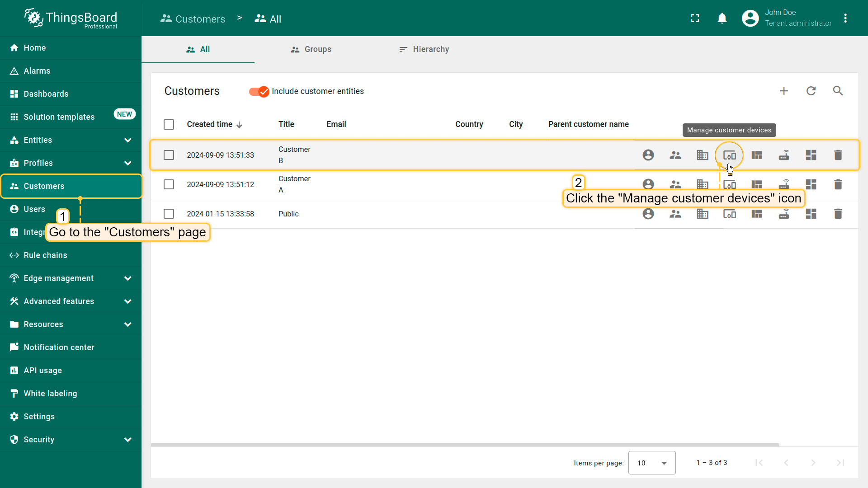The height and width of the screenshot is (488, 868).
Task: Open Rule chains in sidebar
Action: click(45, 255)
